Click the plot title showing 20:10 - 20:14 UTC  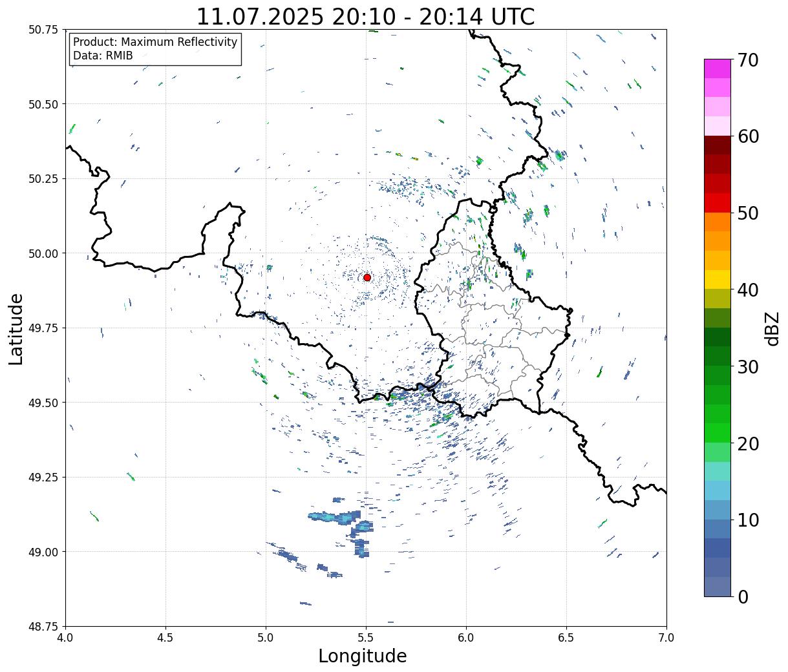[365, 17]
